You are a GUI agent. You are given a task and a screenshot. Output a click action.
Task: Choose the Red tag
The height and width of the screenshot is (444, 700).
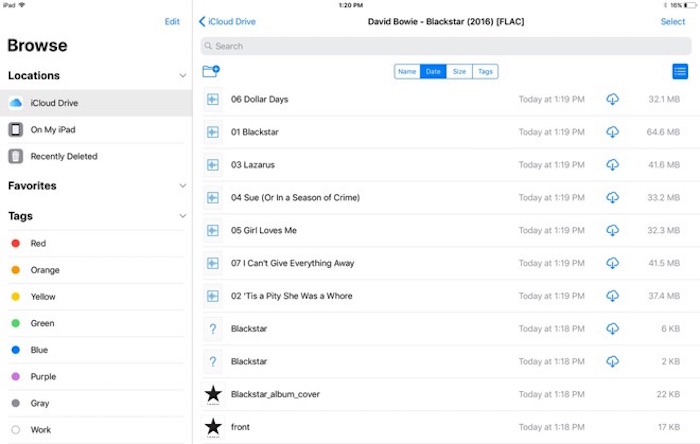pos(96,243)
